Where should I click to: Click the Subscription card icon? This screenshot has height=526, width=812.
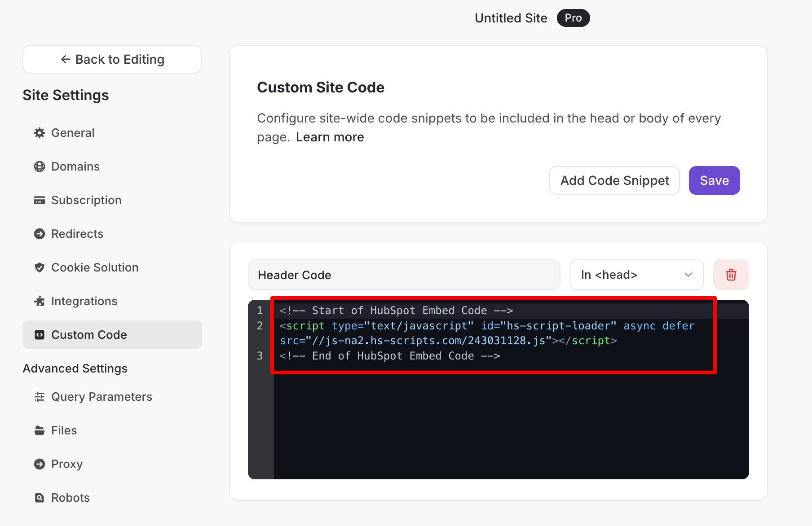point(40,200)
